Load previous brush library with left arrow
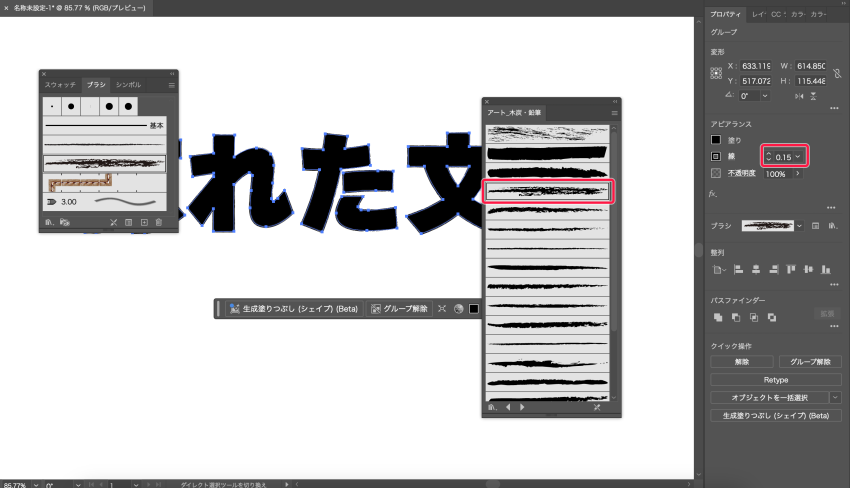 coord(508,407)
